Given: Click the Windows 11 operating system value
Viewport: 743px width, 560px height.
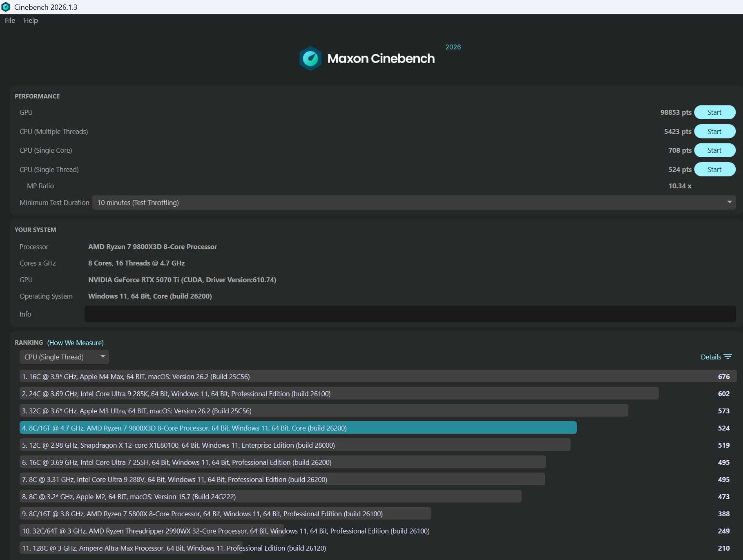Looking at the screenshot, I should (150, 296).
